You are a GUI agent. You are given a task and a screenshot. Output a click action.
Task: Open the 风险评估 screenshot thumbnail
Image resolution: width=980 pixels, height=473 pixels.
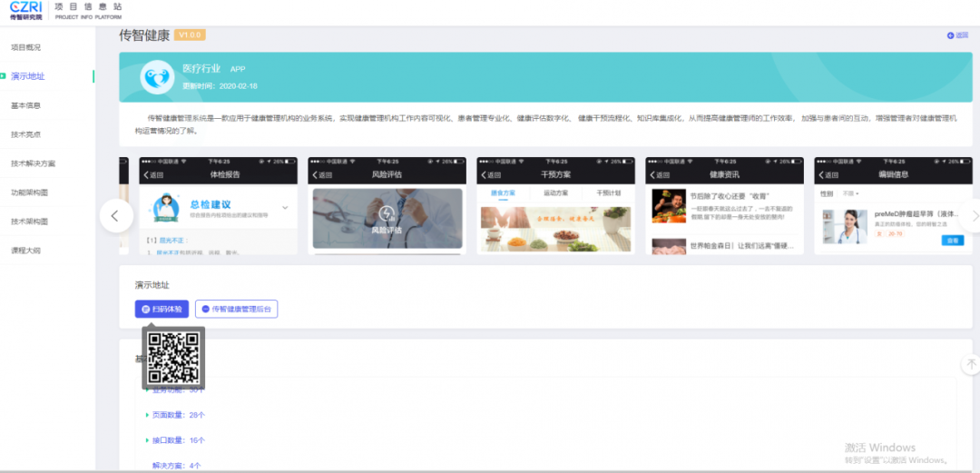(x=387, y=206)
